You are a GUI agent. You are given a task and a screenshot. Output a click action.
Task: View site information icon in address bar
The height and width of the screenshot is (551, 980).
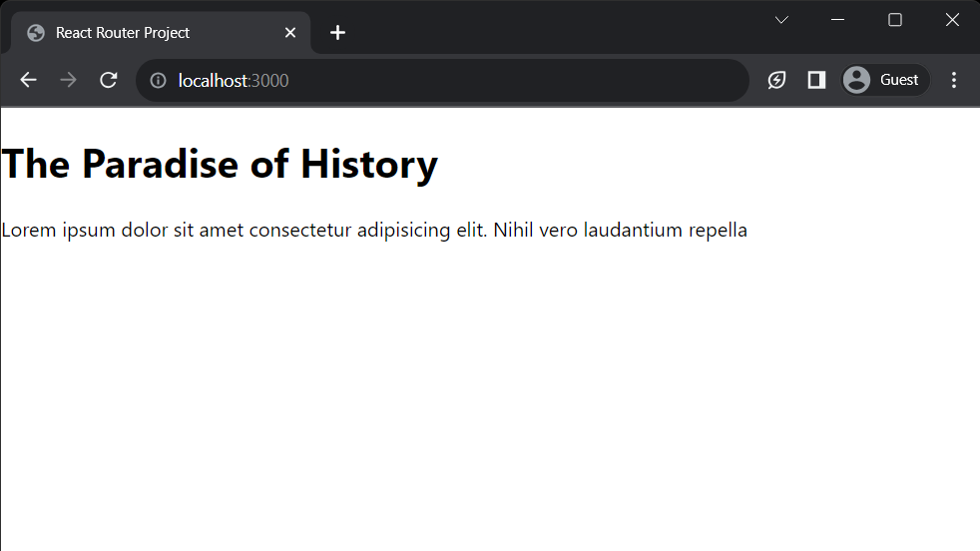pos(158,81)
